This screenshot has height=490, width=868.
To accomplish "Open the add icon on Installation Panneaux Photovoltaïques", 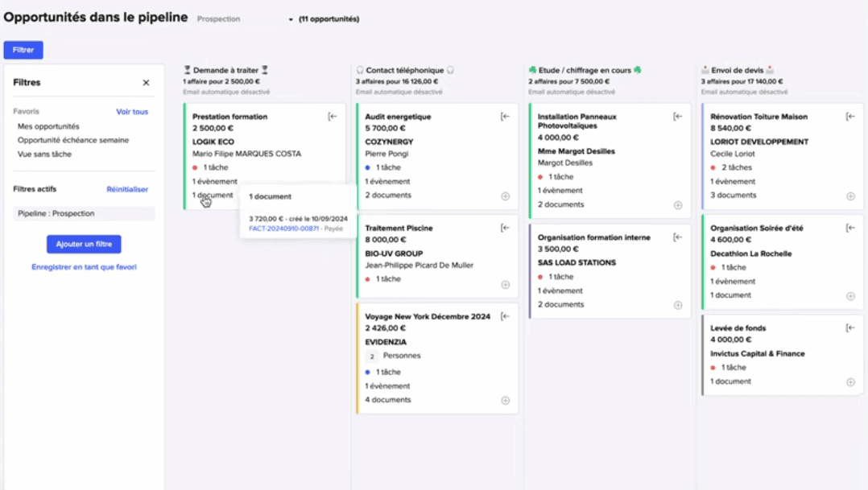I will (x=678, y=205).
